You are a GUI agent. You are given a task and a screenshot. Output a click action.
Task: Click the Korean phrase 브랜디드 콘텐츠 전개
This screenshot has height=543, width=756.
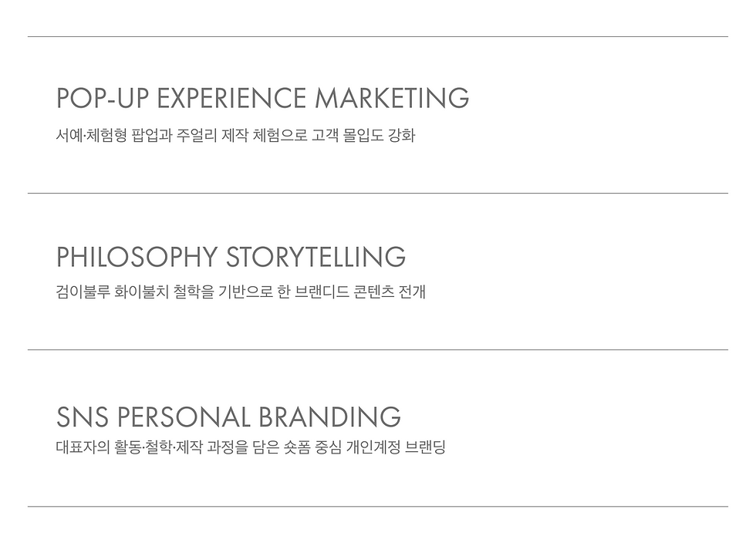point(360,293)
